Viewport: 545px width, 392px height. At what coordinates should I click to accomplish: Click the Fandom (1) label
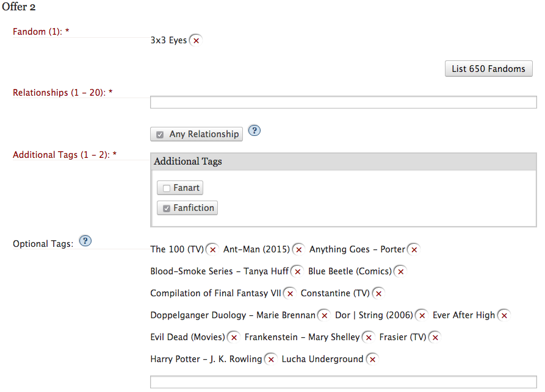click(x=41, y=32)
